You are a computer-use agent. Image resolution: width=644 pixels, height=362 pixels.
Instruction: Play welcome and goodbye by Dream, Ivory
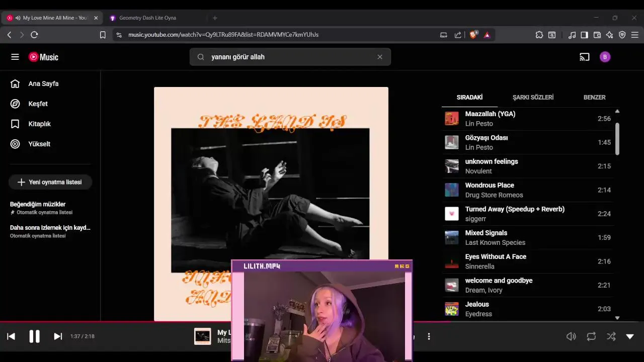coord(528,285)
